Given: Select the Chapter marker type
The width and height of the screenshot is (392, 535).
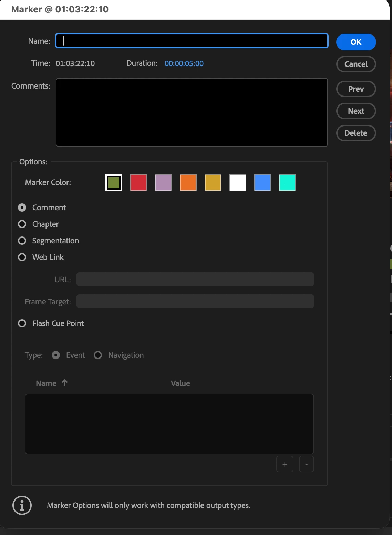Looking at the screenshot, I should coord(22,224).
